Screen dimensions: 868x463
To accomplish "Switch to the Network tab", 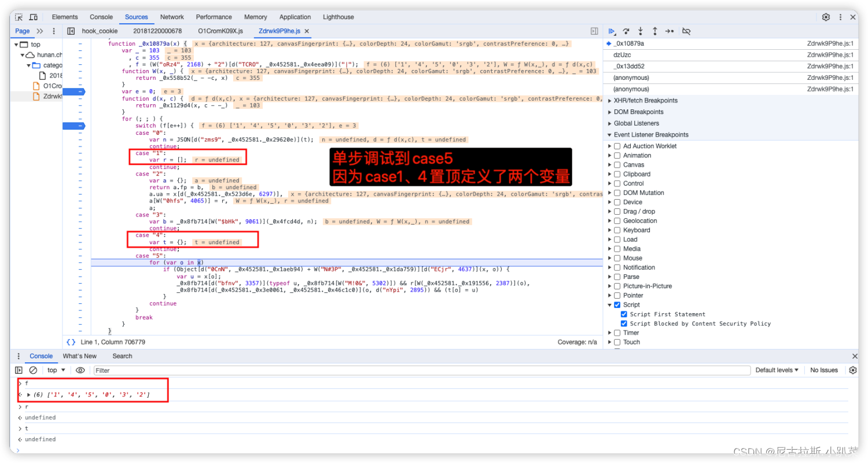I will tap(172, 17).
